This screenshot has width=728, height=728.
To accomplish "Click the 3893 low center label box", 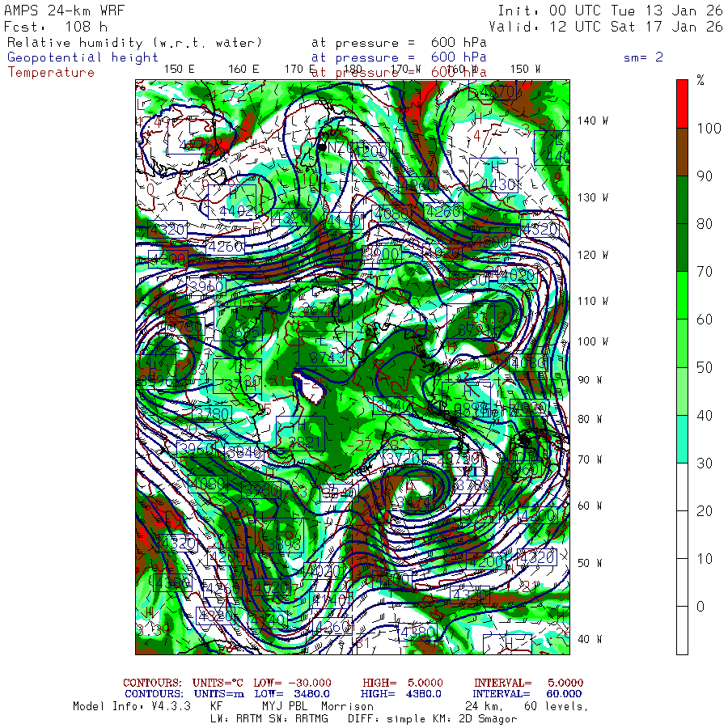I will tap(282, 535).
